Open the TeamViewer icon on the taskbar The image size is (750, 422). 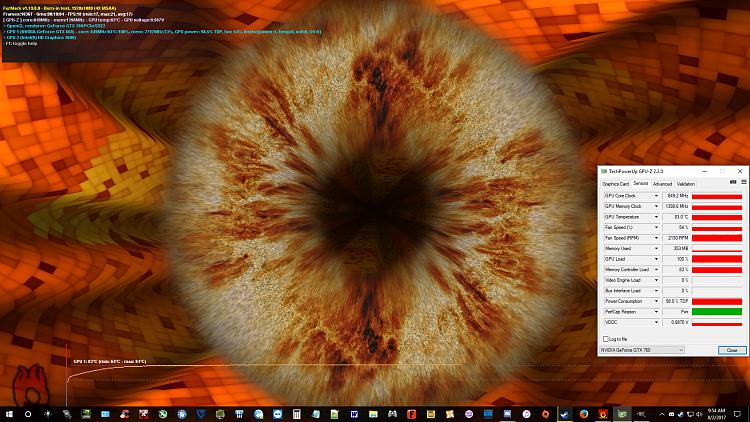coord(277,414)
